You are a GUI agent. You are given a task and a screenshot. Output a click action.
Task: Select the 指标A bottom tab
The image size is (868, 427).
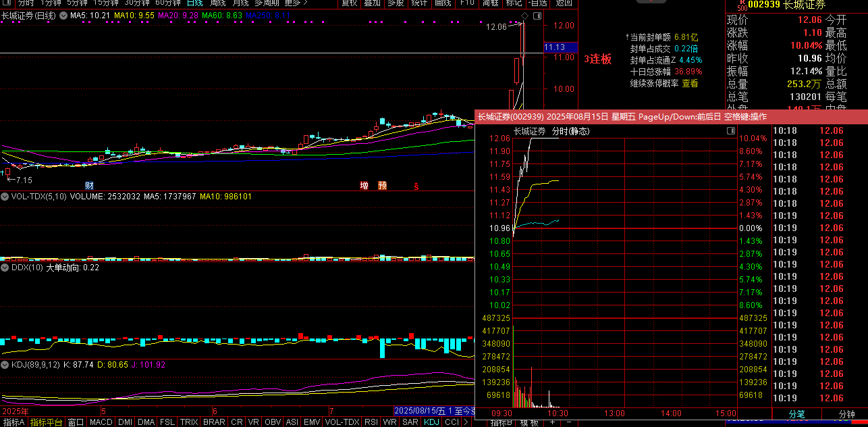coord(14,422)
